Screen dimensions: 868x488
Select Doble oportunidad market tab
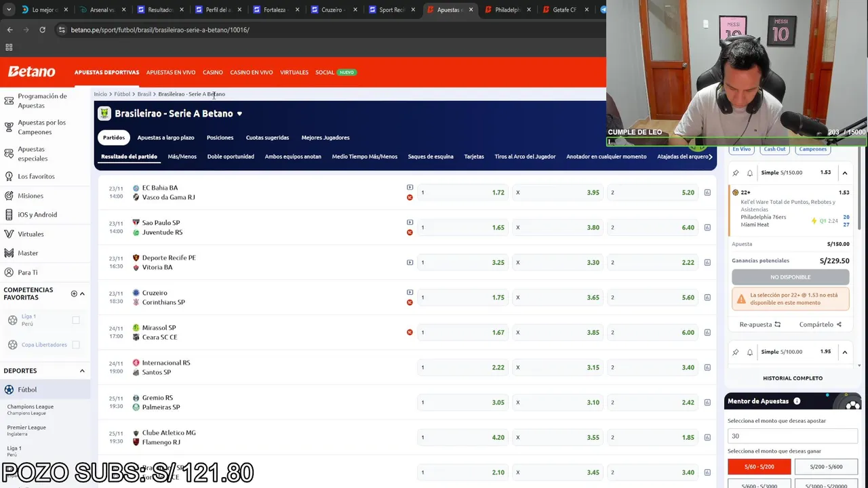coord(231,157)
